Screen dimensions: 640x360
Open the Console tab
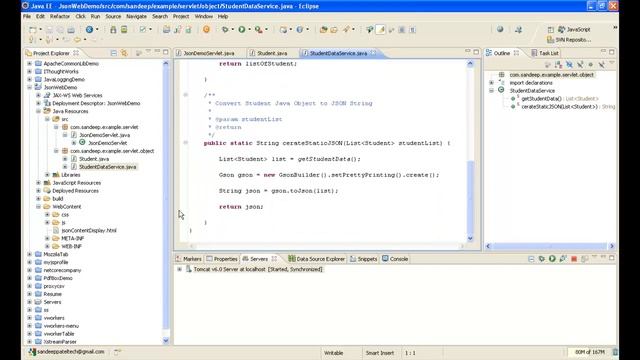point(395,259)
